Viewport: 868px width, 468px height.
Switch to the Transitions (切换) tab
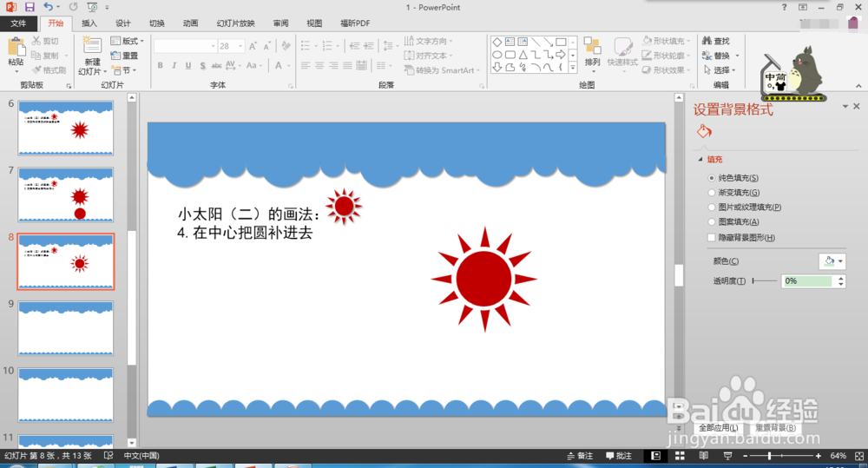(x=156, y=23)
